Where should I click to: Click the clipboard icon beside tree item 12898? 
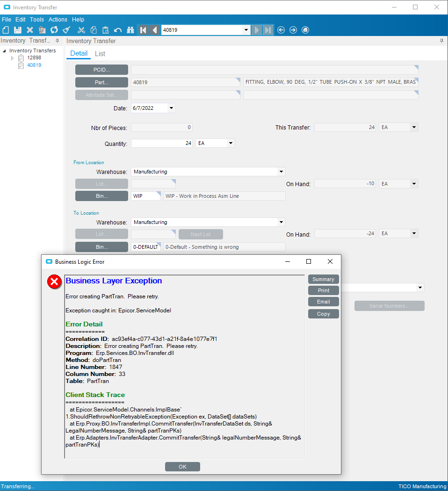[x=21, y=58]
